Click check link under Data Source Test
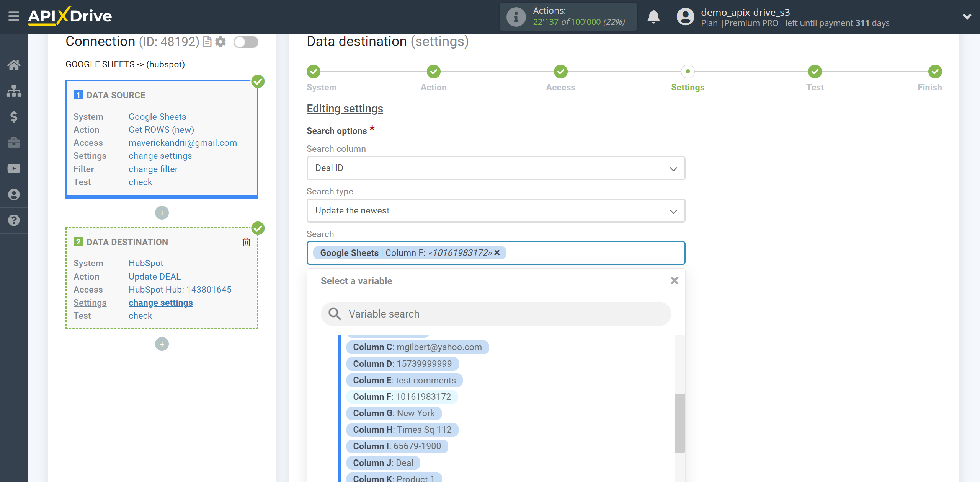980x482 pixels. (140, 182)
